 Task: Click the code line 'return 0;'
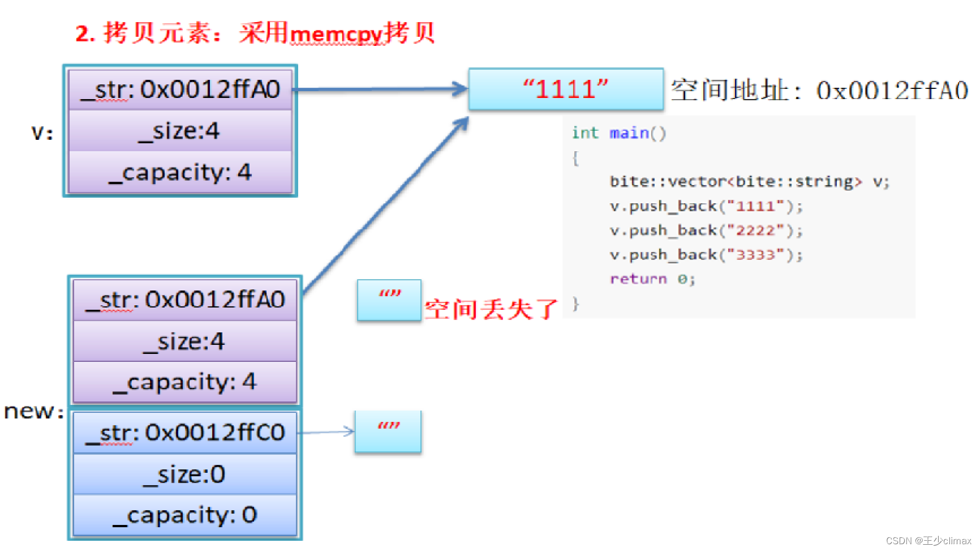[x=652, y=279]
